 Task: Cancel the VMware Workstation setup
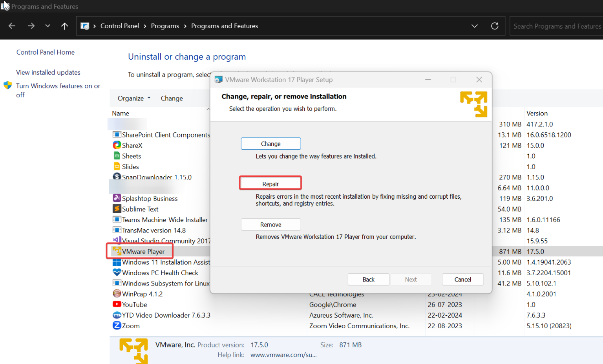click(x=462, y=279)
